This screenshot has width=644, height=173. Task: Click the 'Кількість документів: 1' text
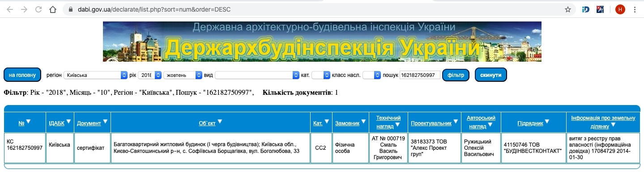point(300,93)
